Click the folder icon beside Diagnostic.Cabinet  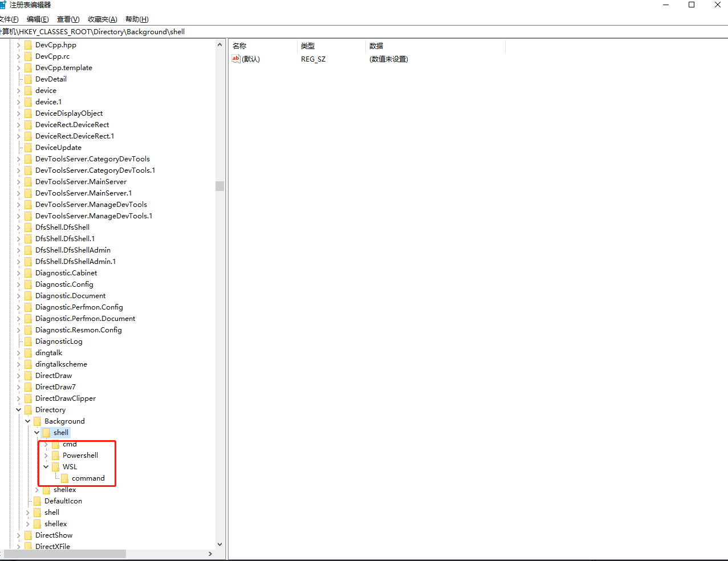28,273
